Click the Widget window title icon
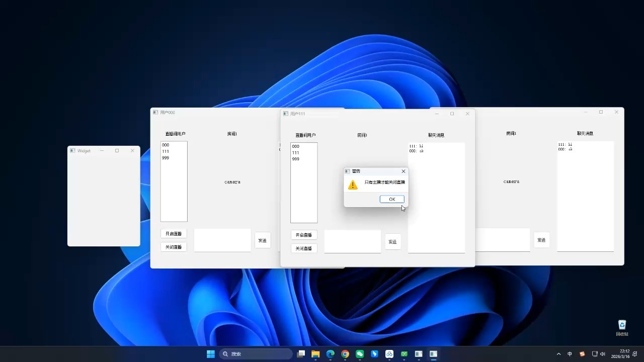The image size is (644, 362). click(72, 151)
